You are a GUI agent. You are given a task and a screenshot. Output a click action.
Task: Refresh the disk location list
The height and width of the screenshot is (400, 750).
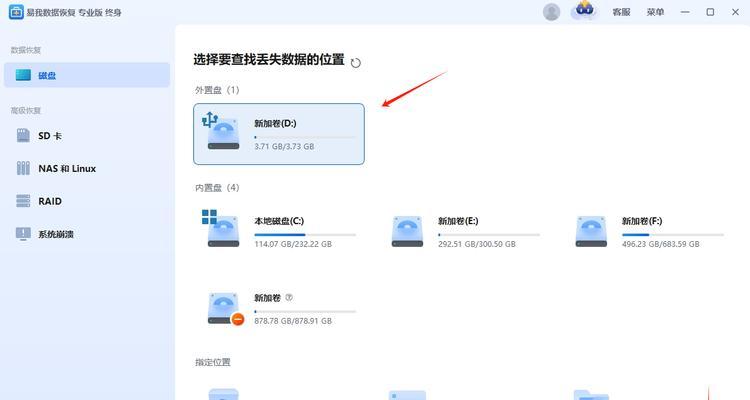click(355, 63)
